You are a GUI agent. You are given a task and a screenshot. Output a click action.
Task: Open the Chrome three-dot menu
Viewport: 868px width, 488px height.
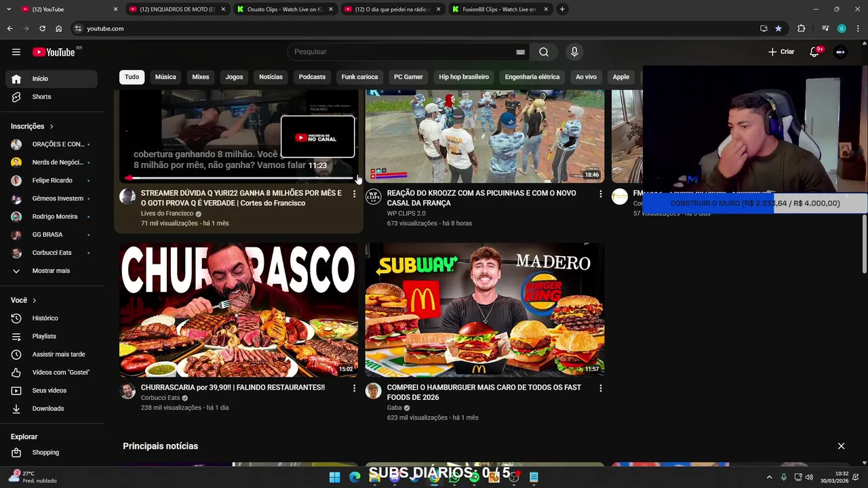point(858,28)
